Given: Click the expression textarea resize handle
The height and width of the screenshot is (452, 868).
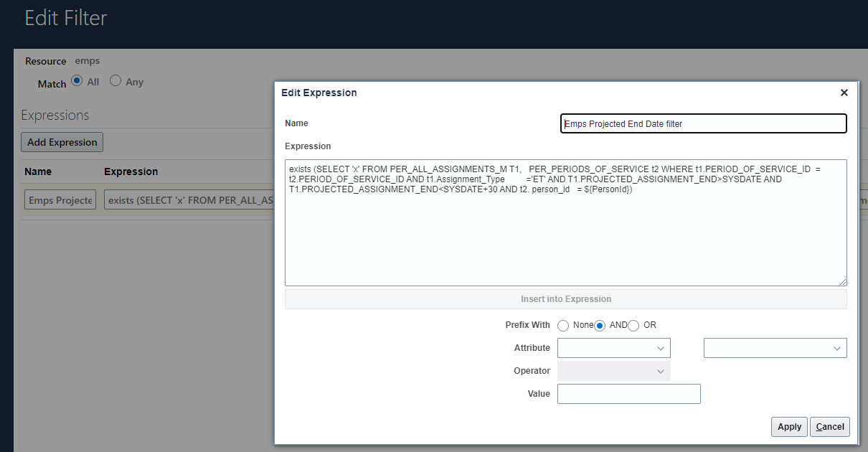Looking at the screenshot, I should tap(843, 281).
